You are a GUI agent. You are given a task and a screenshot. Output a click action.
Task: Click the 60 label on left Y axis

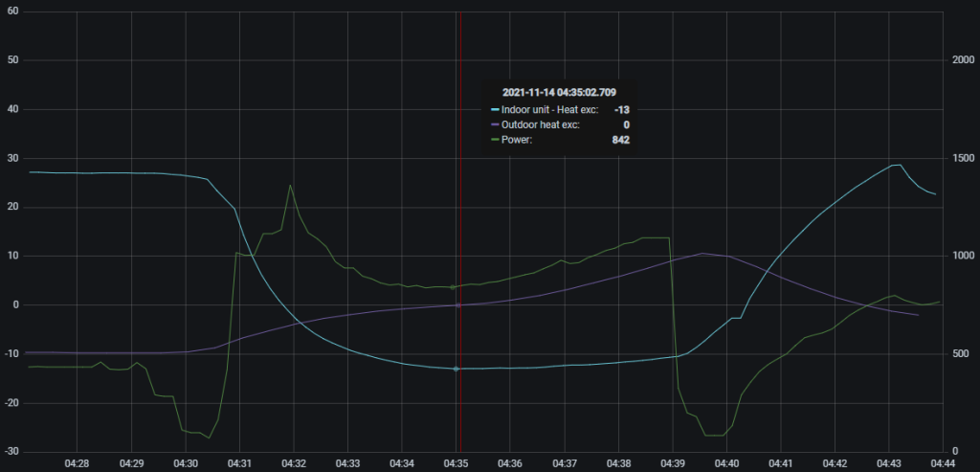click(13, 11)
